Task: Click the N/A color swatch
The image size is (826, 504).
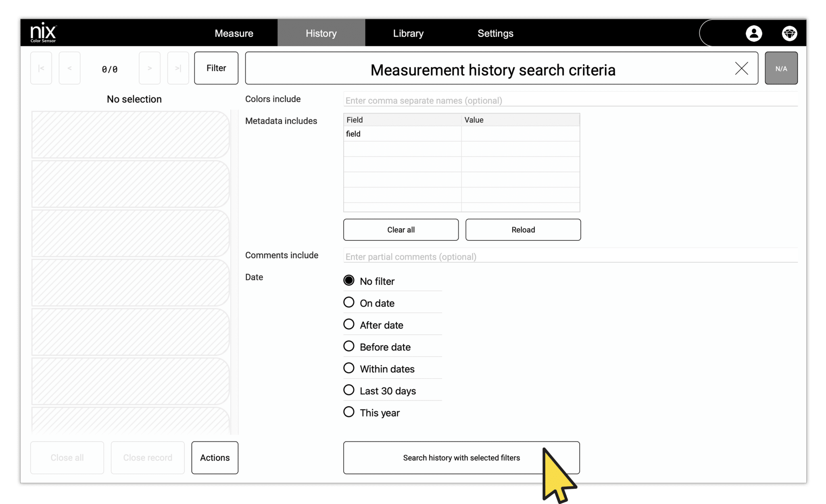Action: 781,68
